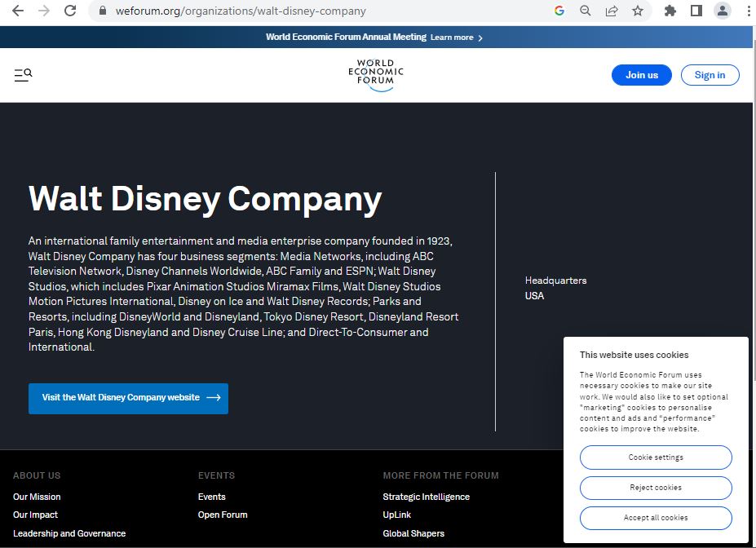The width and height of the screenshot is (756, 548).
Task: Open the site menu and search icon
Action: [23, 75]
